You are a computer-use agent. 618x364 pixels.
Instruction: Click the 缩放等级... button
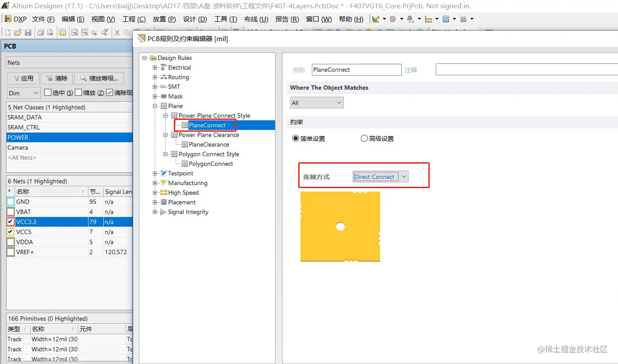(99, 78)
